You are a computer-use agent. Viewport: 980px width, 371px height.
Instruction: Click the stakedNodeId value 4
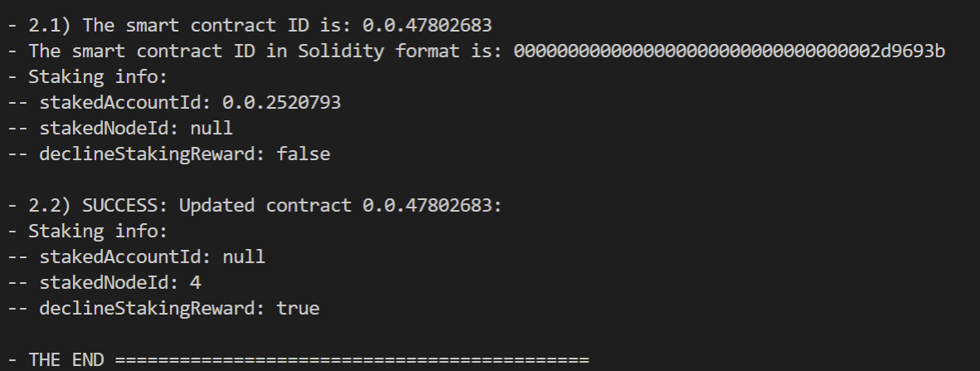[196, 282]
